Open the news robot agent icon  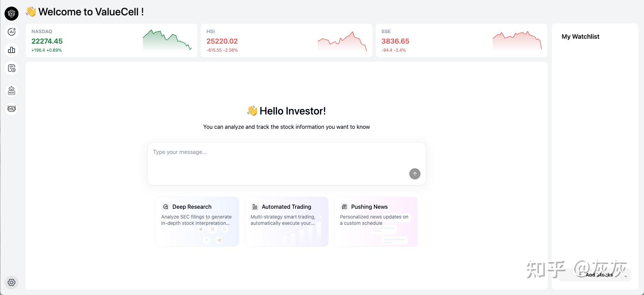pyautogui.click(x=12, y=91)
